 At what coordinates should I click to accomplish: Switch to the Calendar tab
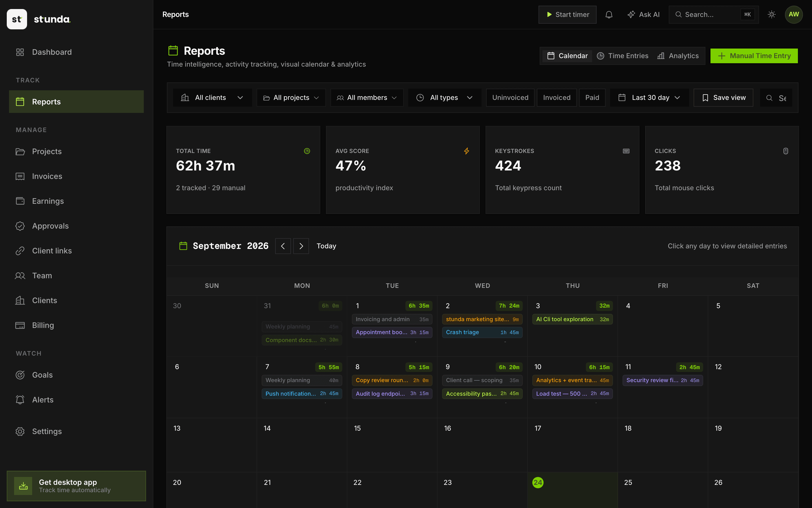tap(567, 56)
